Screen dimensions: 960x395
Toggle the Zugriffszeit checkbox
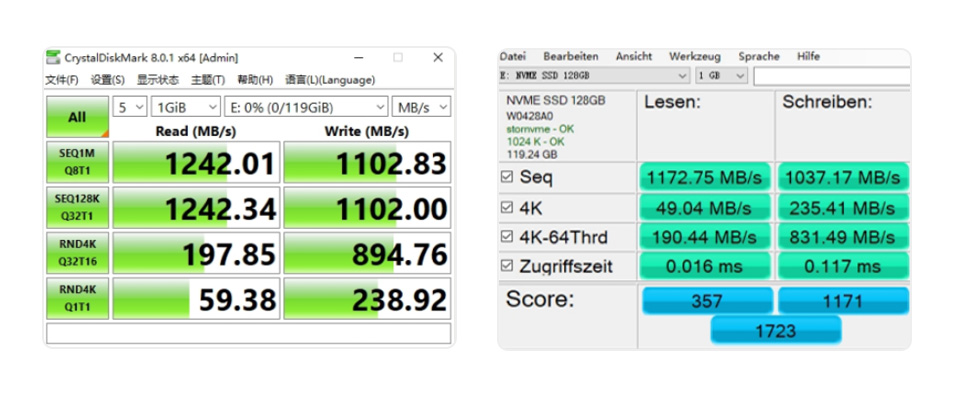(x=506, y=266)
